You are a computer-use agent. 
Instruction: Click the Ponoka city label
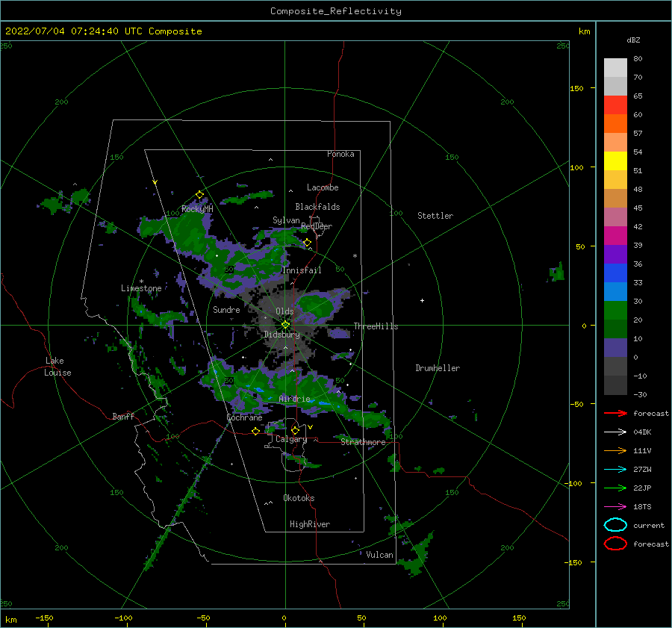(340, 154)
